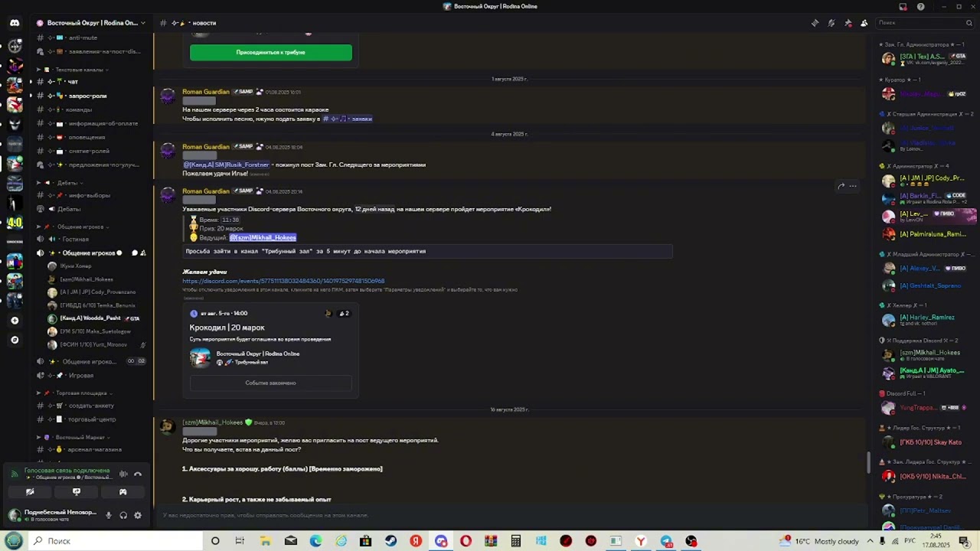Image resolution: width=980 pixels, height=551 pixels.
Task: Share your screen in voice panel
Action: (76, 492)
